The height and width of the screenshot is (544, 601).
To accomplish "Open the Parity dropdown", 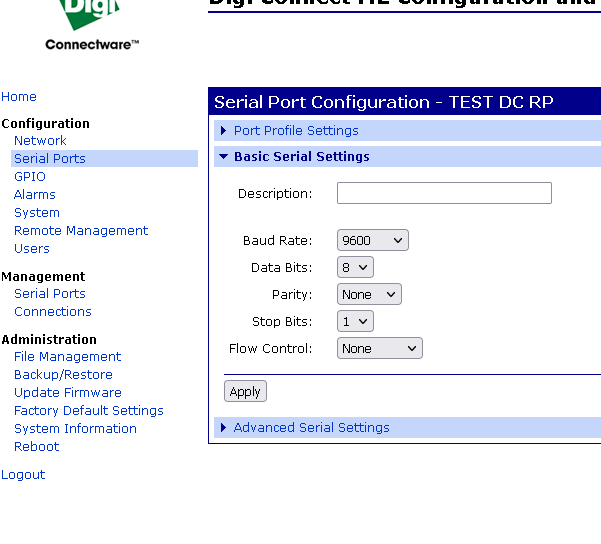I will [x=369, y=294].
